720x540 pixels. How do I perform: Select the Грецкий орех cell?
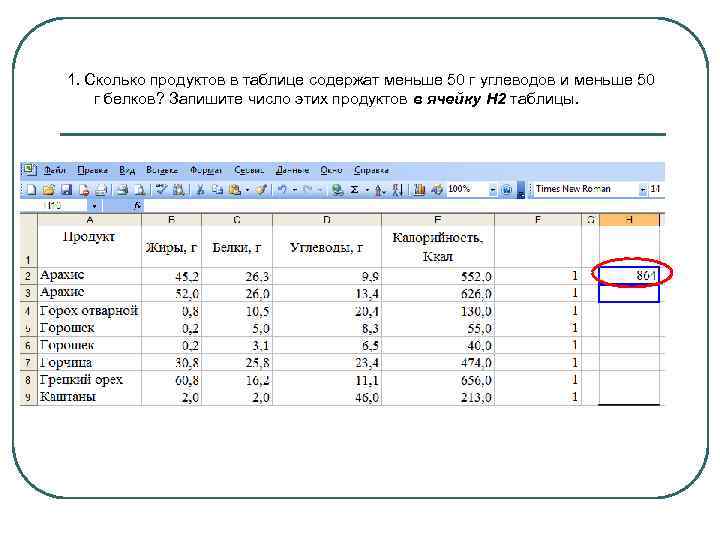coord(90,380)
